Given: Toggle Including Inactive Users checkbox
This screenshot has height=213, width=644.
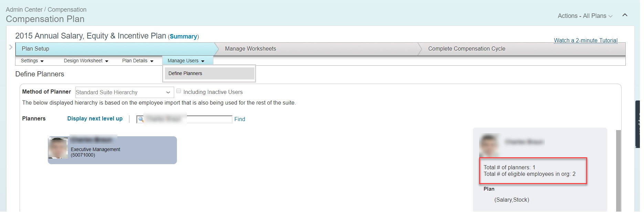Looking at the screenshot, I should [179, 91].
